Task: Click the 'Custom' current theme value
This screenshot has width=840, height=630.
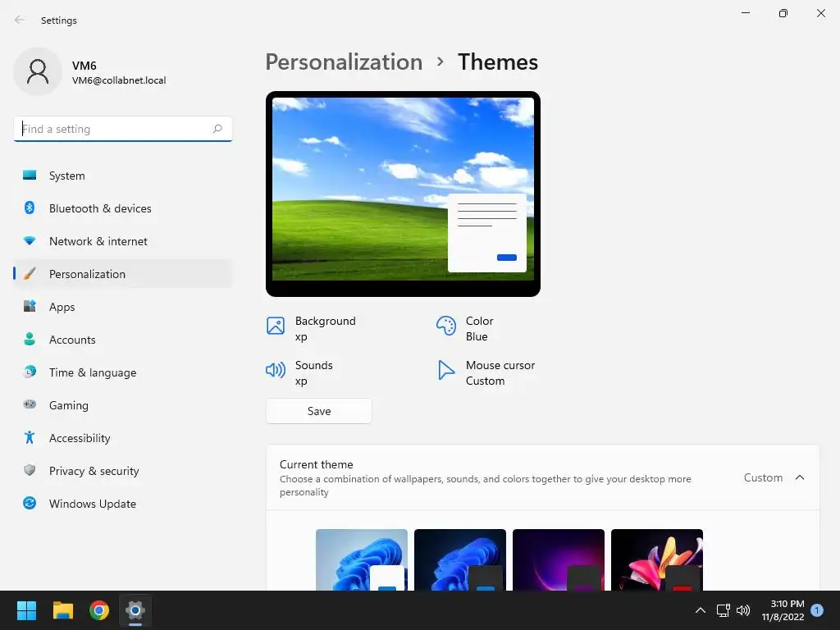Action: click(x=763, y=477)
